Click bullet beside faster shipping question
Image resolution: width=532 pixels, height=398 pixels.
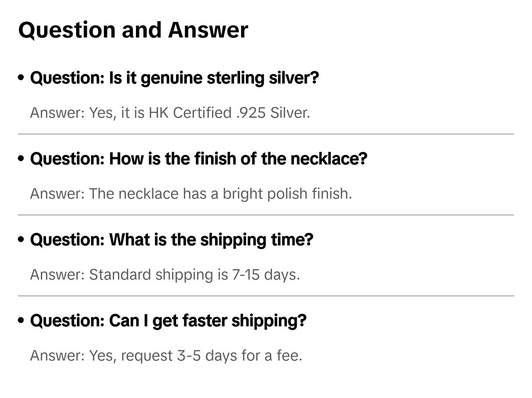pos(21,321)
